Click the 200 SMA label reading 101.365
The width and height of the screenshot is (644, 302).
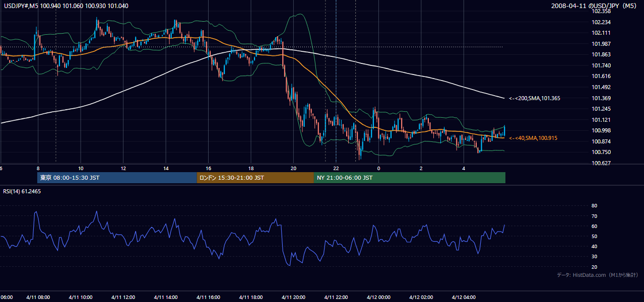click(x=535, y=98)
